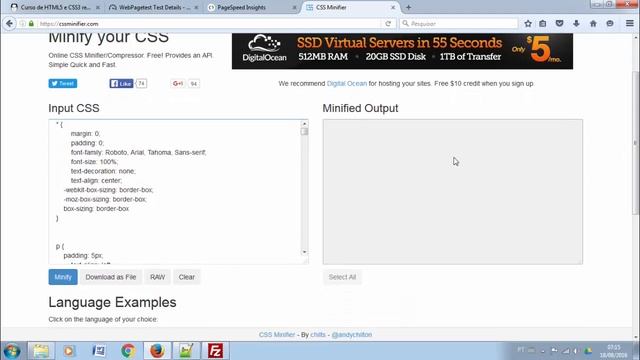Launch Google Chrome from the taskbar

[128, 351]
